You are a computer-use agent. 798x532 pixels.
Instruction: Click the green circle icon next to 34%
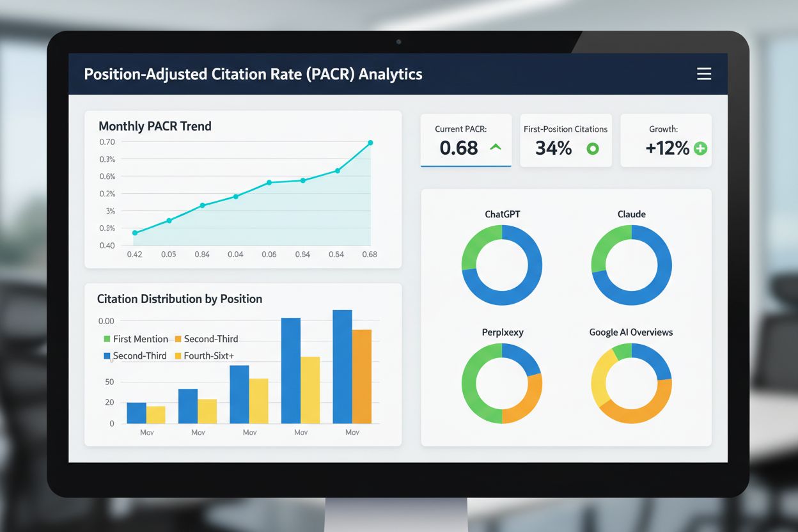point(593,149)
